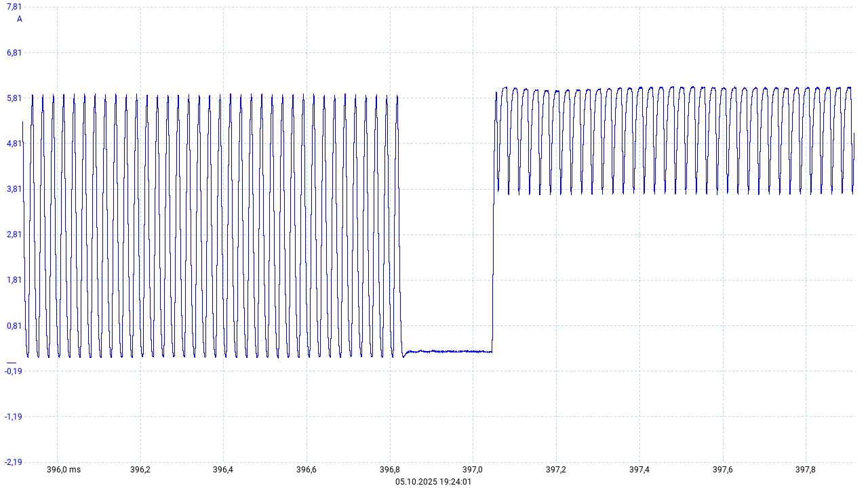Viewport: 868px width, 488px height.
Task: Click the 396,4 time axis label
Action: 223,470
